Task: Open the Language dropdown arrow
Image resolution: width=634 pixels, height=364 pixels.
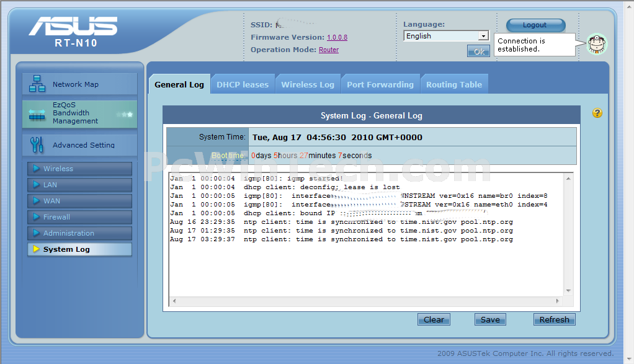Action: pyautogui.click(x=483, y=36)
